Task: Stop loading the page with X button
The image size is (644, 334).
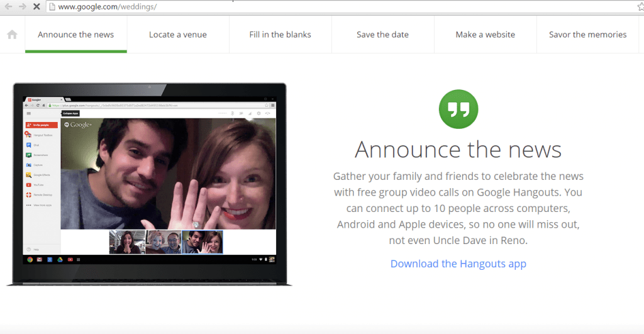Action: 36,6
